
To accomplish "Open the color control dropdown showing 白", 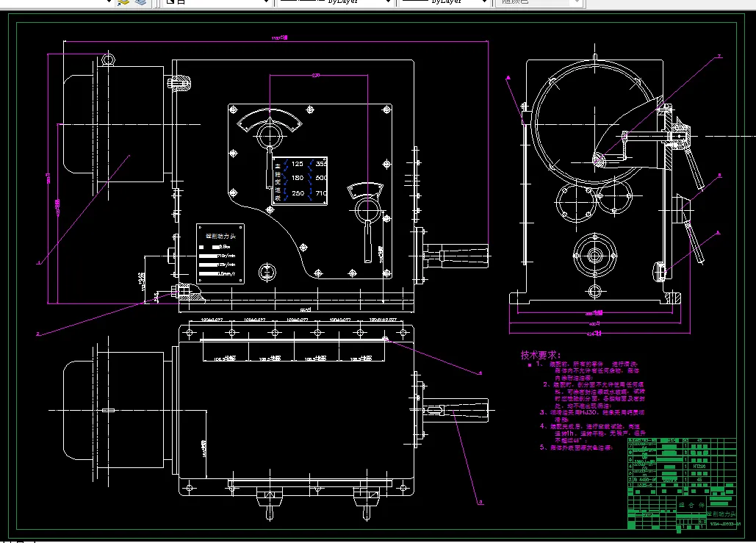I will click(x=216, y=2).
